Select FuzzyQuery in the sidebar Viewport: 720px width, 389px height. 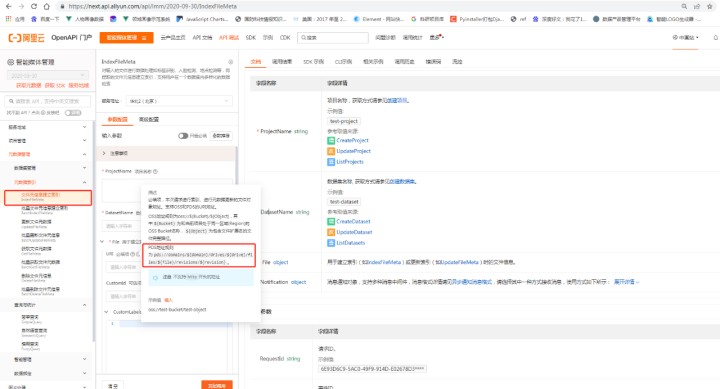[x=30, y=346]
